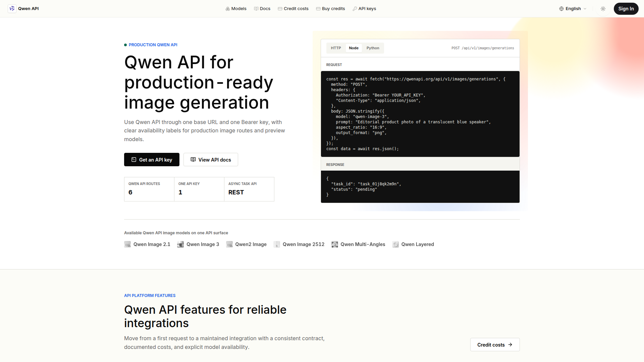Click the ONE API KEY stat card

pos(199,189)
